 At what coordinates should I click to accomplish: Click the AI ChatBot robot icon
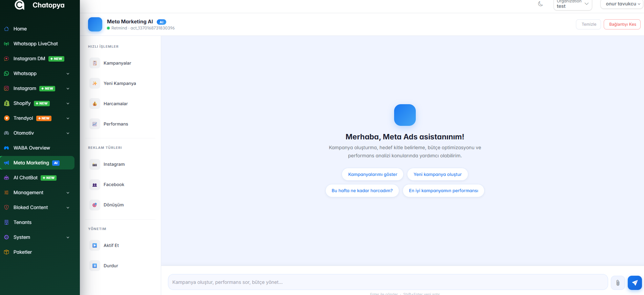point(6,178)
